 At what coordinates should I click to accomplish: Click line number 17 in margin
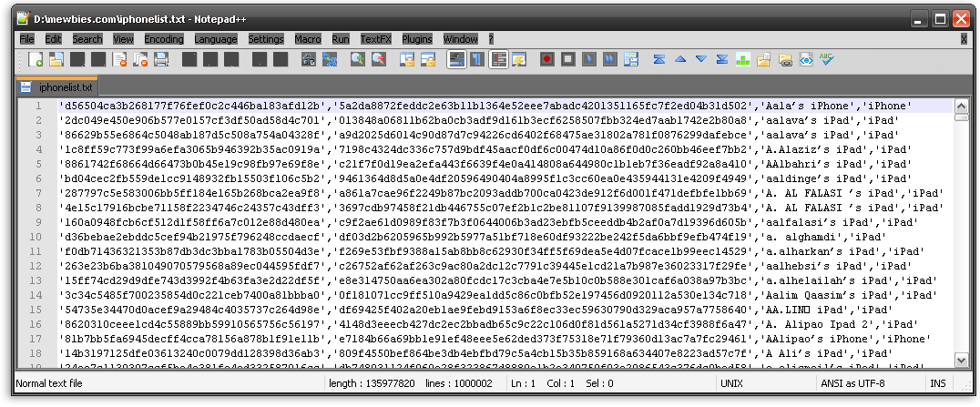(x=35, y=338)
